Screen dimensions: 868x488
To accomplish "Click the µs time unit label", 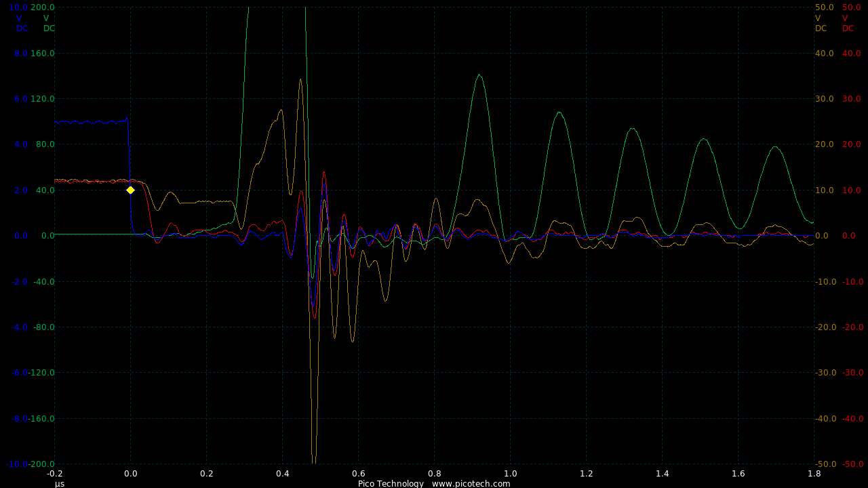I will coord(60,484).
